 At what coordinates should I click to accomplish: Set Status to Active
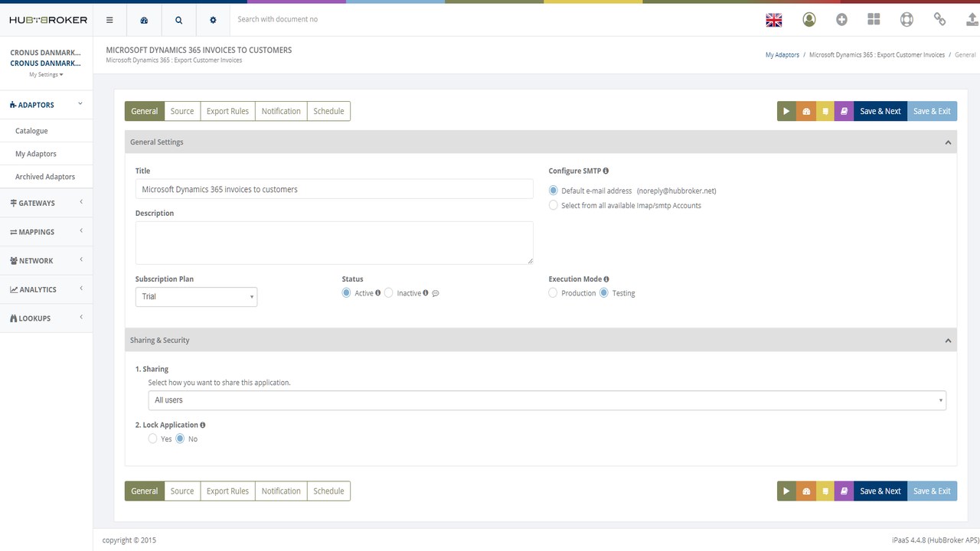pos(347,293)
